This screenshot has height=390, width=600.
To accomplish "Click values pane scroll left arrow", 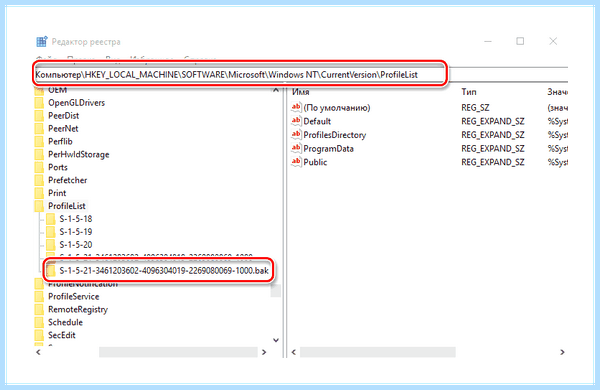I will pos(293,352).
